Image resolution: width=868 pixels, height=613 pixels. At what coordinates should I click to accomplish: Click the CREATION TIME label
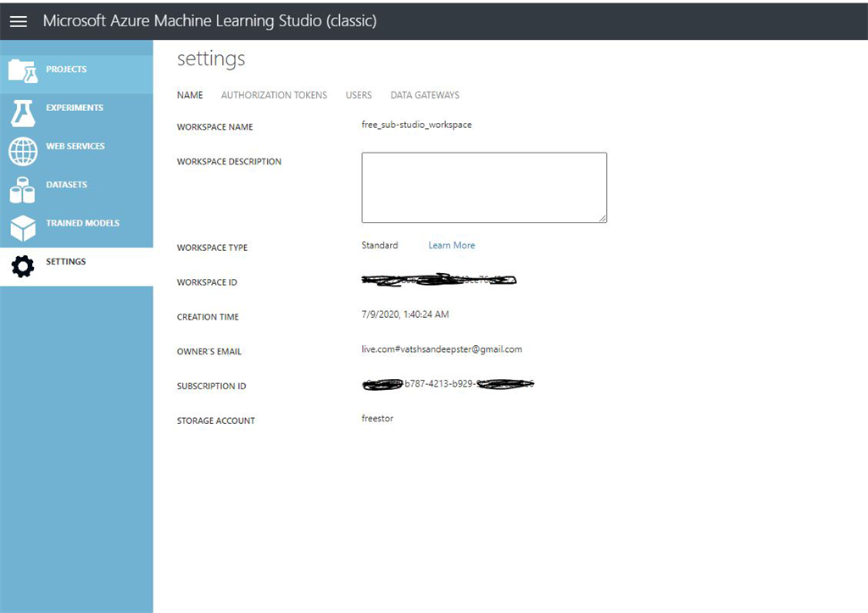[x=208, y=317]
